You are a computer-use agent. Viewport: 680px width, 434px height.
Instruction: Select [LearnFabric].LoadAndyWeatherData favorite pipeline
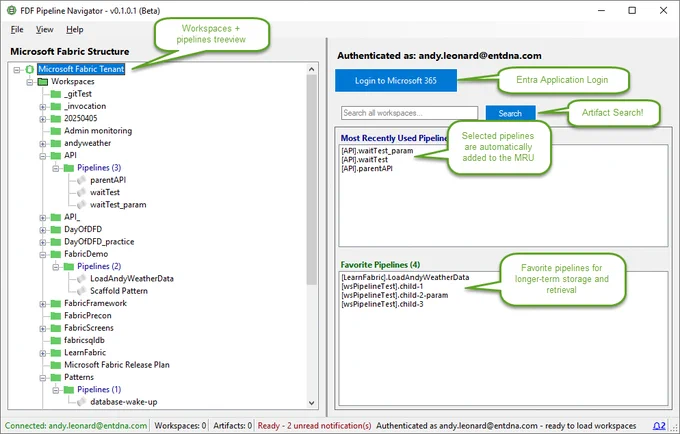405,277
